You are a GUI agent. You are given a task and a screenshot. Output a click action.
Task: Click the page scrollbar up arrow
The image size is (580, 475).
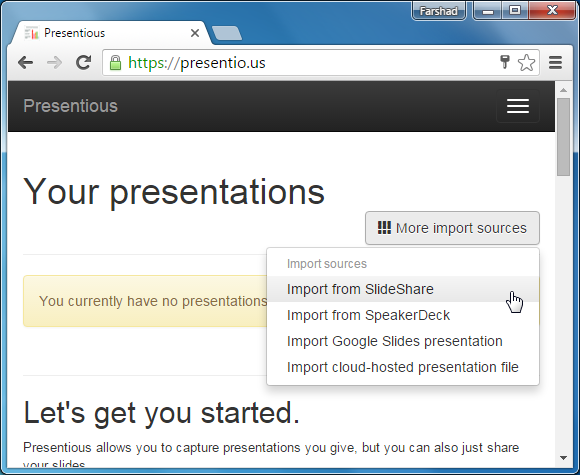pos(563,90)
